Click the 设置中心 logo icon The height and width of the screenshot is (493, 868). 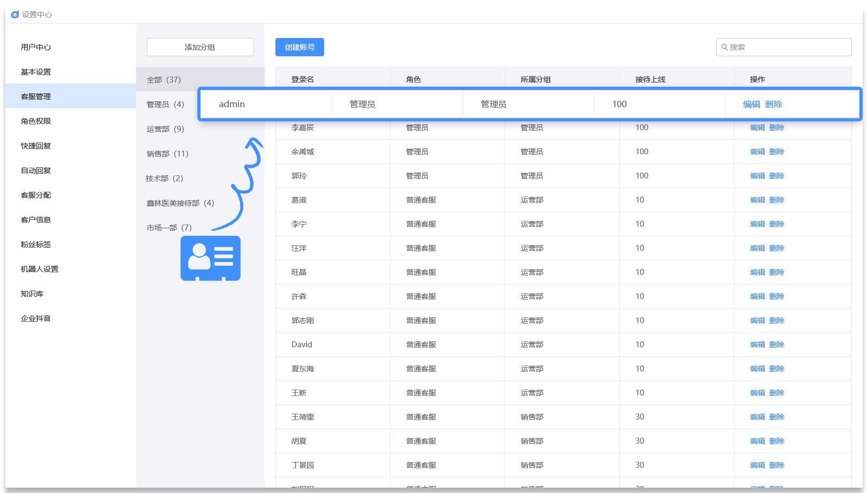click(x=15, y=14)
